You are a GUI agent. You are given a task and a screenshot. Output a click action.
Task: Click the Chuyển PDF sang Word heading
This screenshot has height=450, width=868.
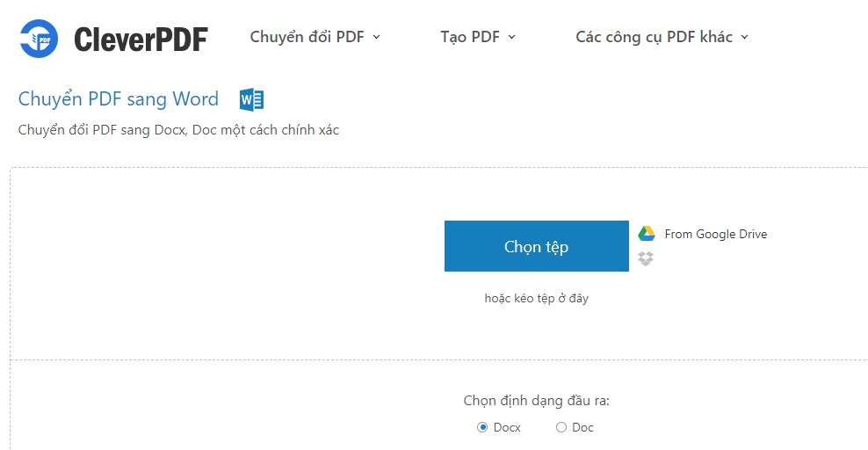(x=119, y=99)
